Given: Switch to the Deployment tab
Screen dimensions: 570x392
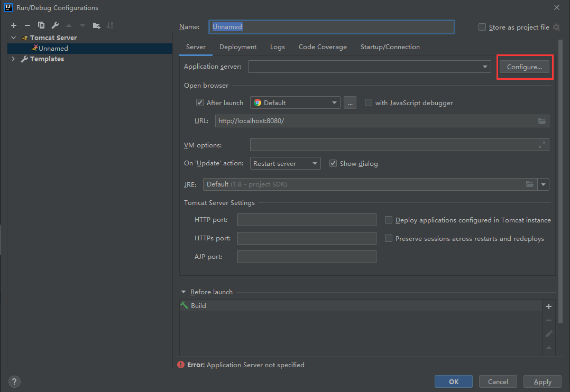Looking at the screenshot, I should click(238, 47).
